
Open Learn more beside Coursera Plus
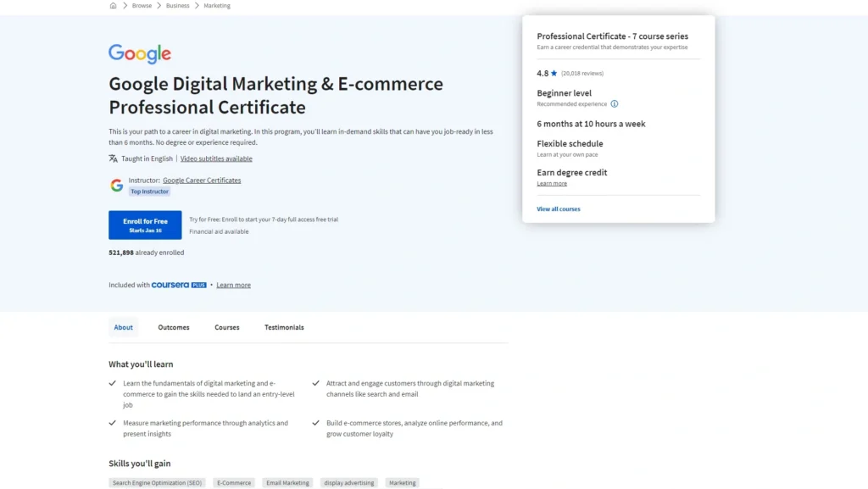point(234,285)
